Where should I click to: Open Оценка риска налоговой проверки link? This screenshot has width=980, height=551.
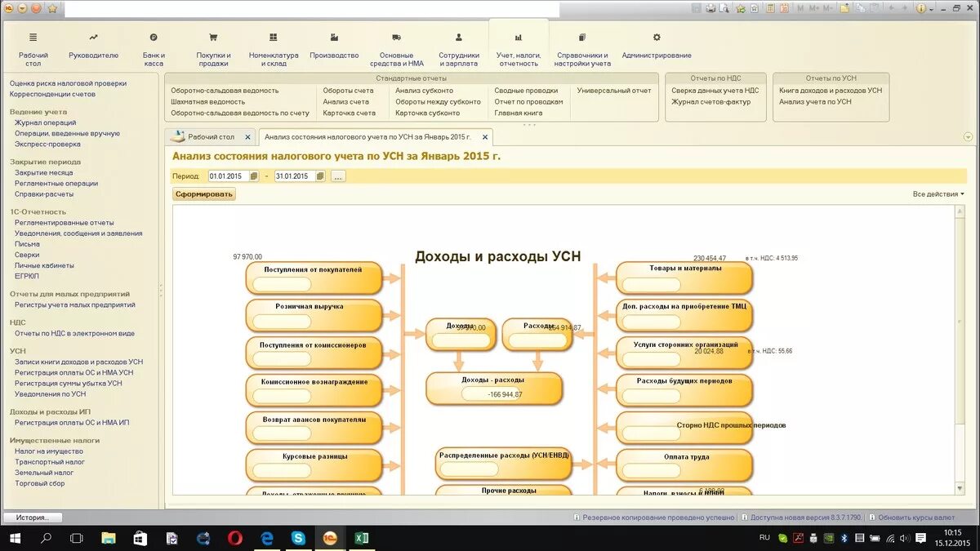[x=68, y=83]
